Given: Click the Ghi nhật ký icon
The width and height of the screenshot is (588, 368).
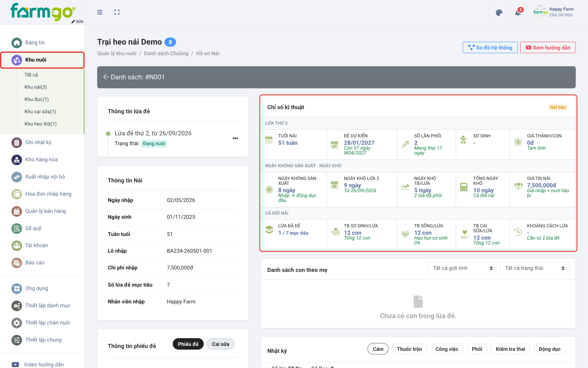Looking at the screenshot, I should pos(17,142).
